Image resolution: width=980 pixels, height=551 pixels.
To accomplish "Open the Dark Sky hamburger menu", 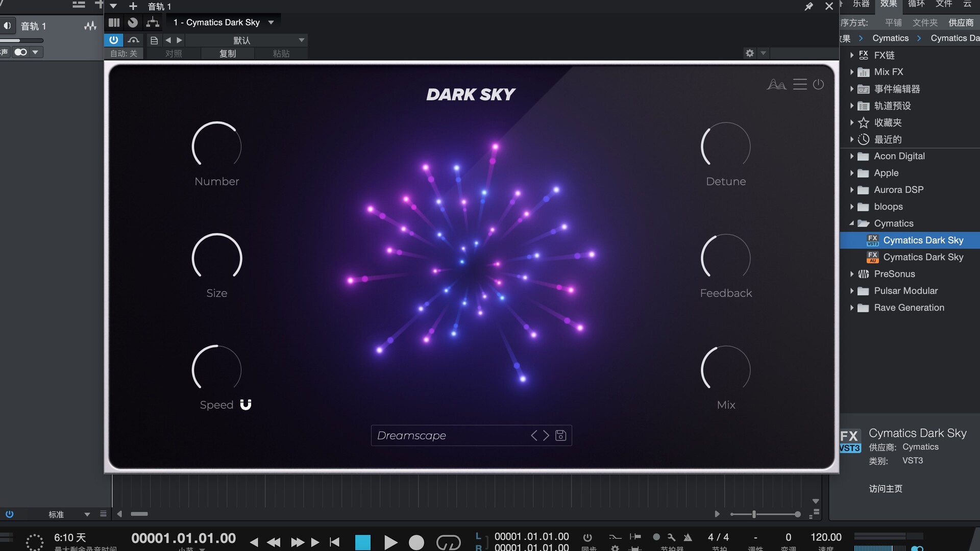I will 800,84.
